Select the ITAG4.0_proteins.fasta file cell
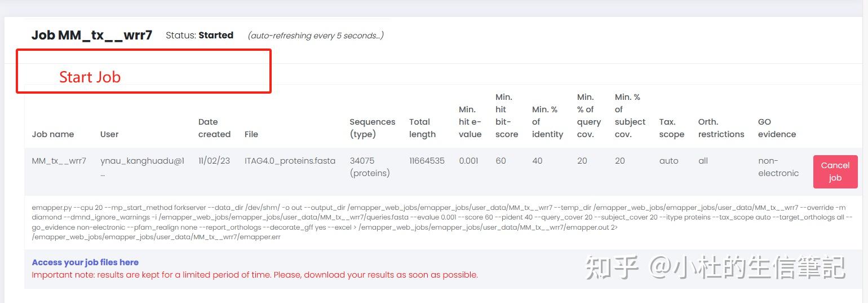This screenshot has height=303, width=868. click(x=290, y=161)
